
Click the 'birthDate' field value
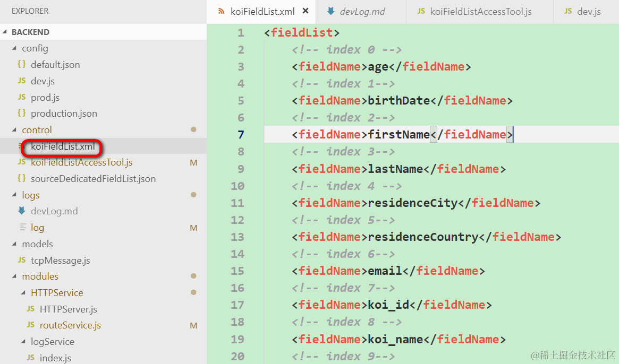[x=398, y=101]
